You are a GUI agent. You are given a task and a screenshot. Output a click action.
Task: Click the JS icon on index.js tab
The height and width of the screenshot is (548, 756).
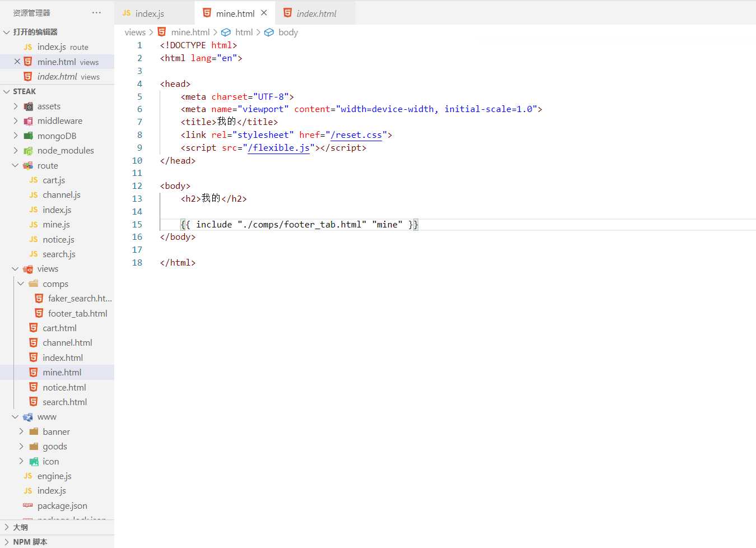pyautogui.click(x=127, y=13)
